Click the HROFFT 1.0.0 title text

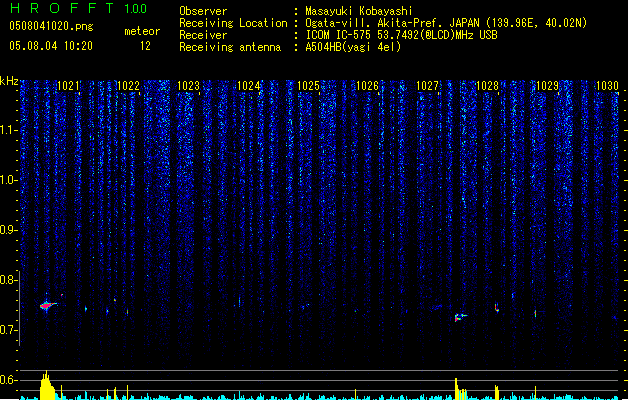tap(78, 8)
